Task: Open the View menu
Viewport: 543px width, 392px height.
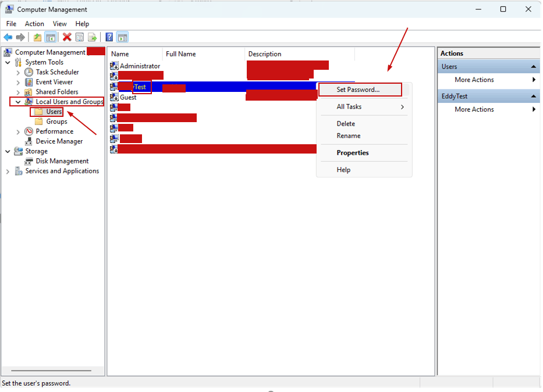Action: pyautogui.click(x=59, y=24)
